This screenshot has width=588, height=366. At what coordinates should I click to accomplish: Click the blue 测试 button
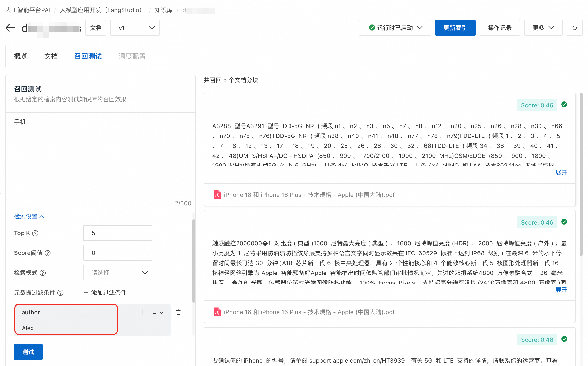click(28, 352)
